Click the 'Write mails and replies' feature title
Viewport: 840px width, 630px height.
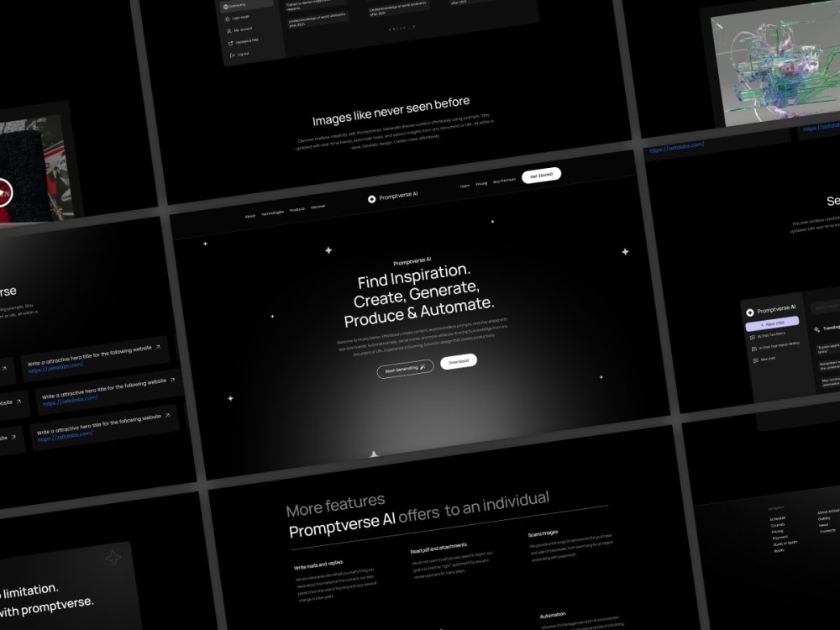point(318,564)
